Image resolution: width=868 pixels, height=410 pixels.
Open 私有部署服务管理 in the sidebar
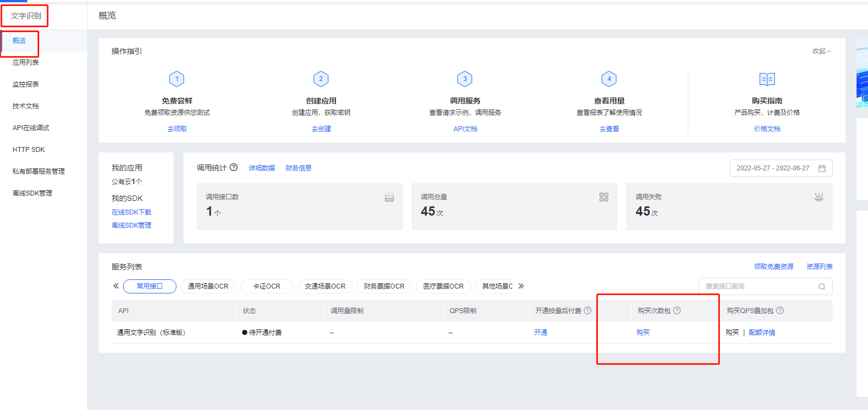tap(39, 172)
